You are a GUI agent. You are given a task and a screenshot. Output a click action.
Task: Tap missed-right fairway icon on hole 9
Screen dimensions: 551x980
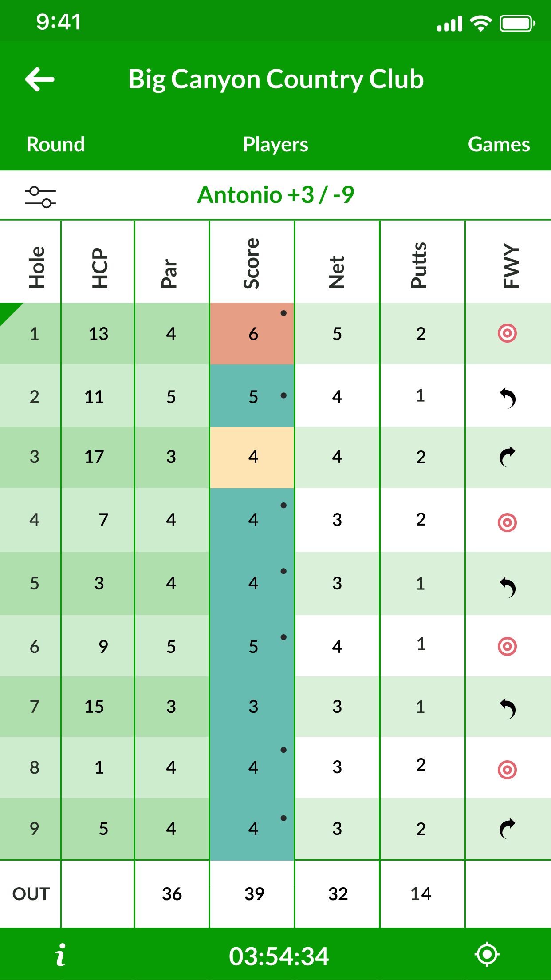click(x=508, y=829)
